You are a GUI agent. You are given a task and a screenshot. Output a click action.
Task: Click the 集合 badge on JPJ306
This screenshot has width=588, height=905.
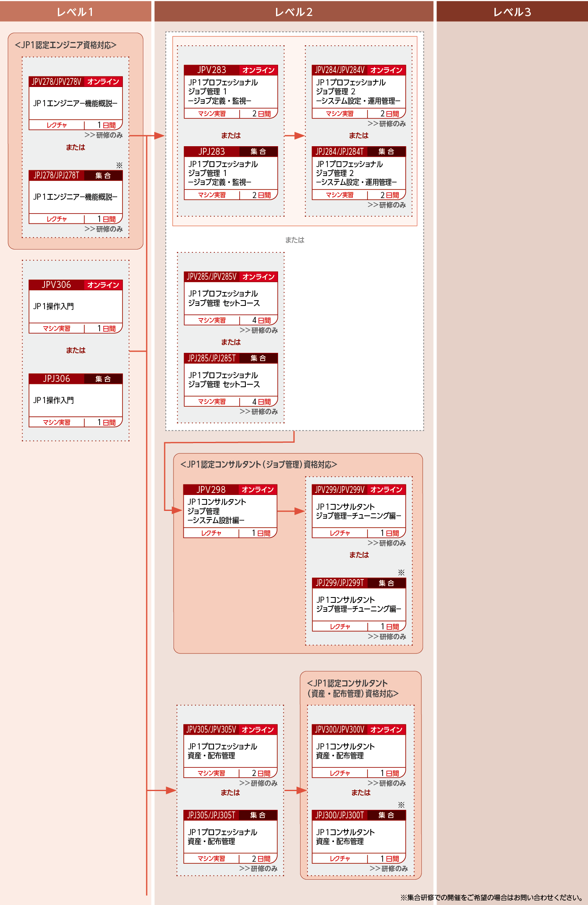pos(103,379)
